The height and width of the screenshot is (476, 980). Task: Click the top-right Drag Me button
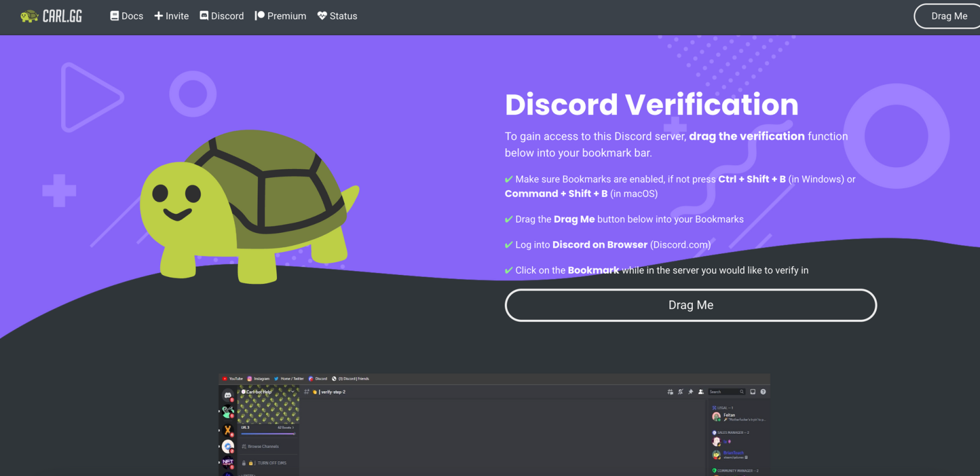tap(949, 16)
